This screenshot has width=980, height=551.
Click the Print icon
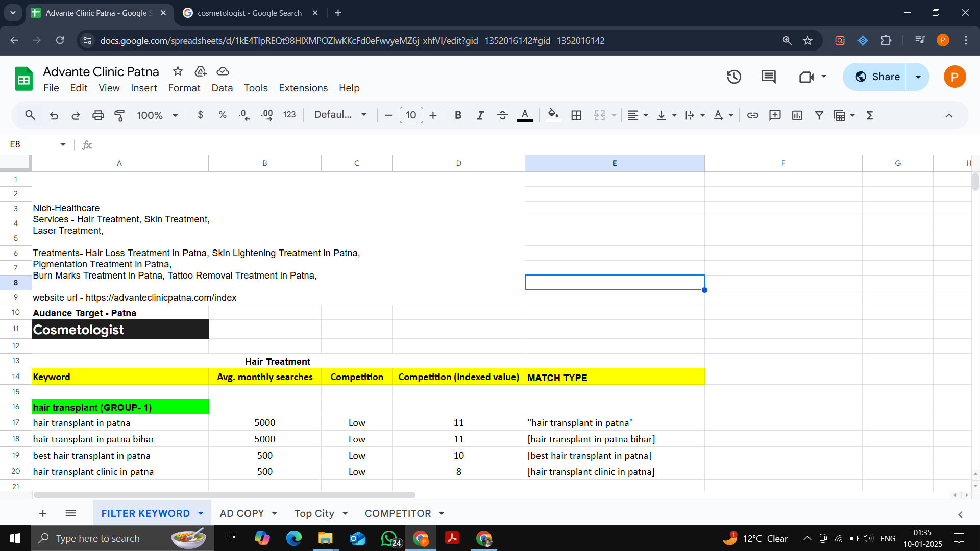point(98,115)
